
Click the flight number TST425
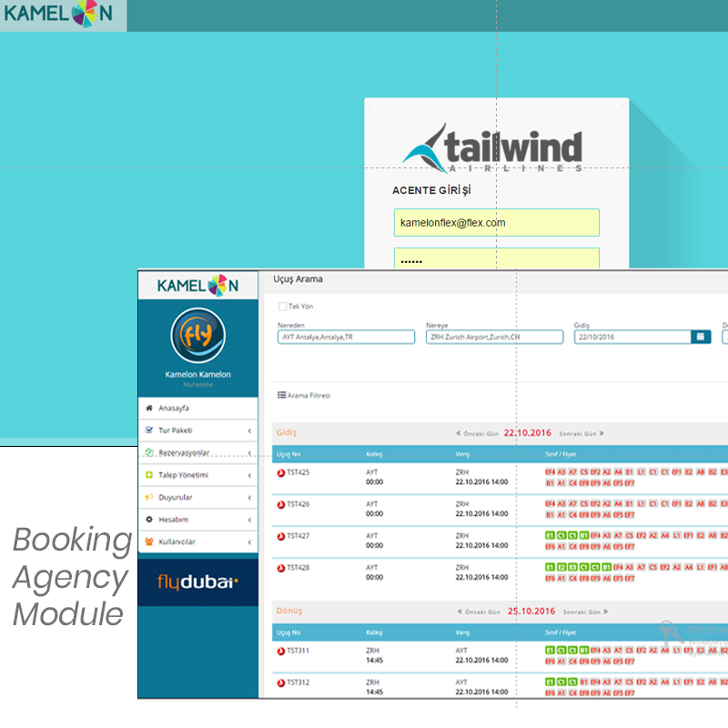click(x=298, y=472)
